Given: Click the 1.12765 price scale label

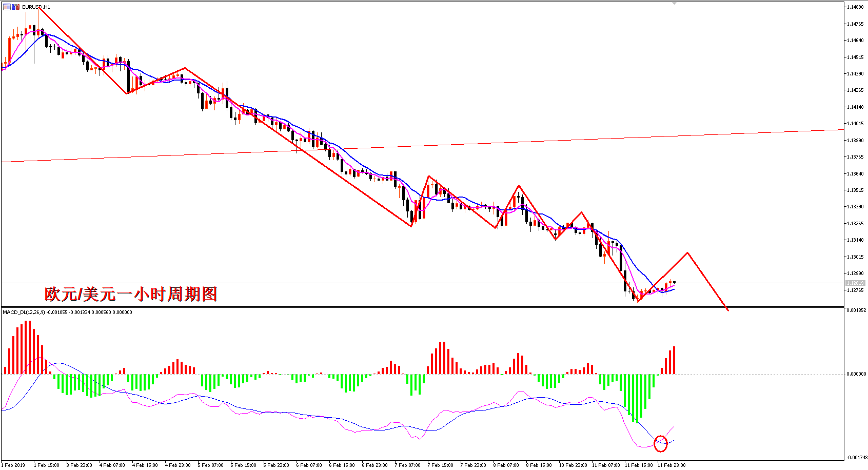Looking at the screenshot, I should coord(855,290).
